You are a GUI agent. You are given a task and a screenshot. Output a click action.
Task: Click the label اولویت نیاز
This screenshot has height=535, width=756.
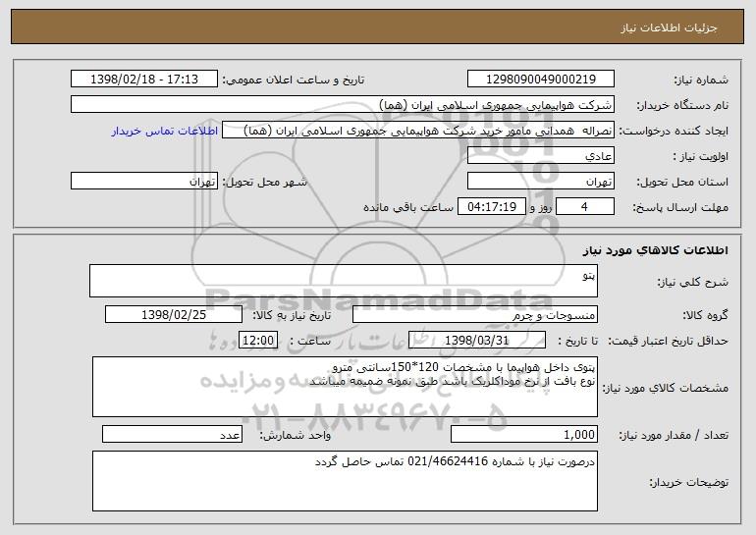point(701,157)
